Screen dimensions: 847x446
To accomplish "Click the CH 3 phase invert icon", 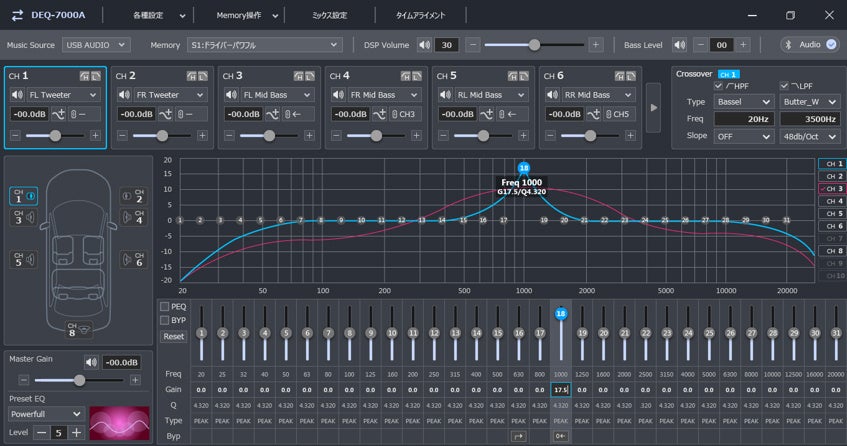I will 273,114.
